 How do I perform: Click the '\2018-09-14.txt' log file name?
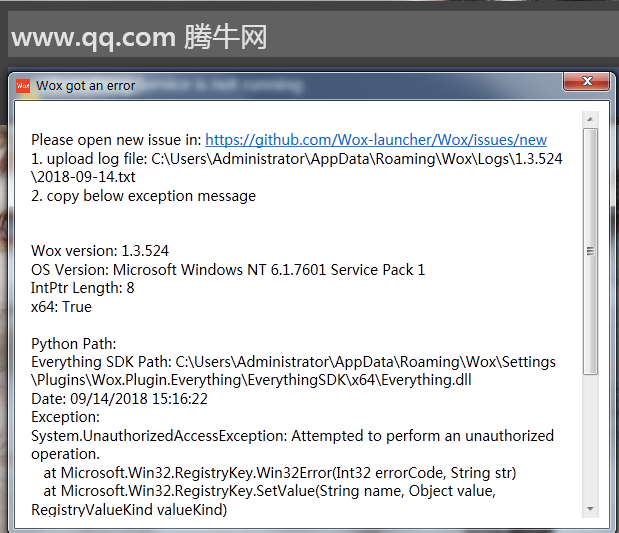(83, 177)
